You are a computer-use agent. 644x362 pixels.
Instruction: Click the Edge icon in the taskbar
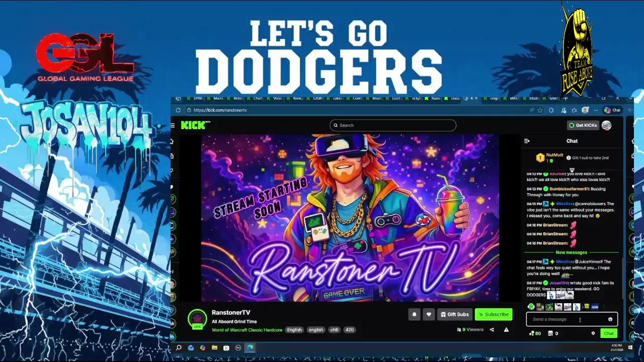[250, 347]
